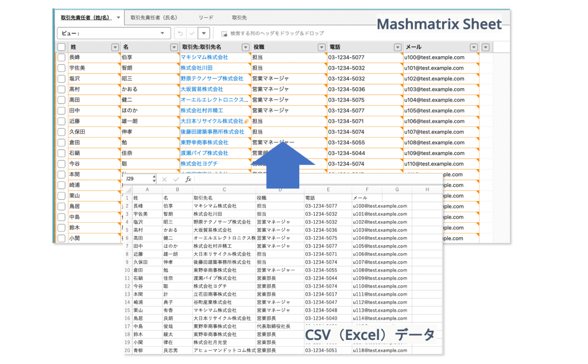
Task: Tick the checkbox for the 高田 row
Action: coord(61,100)
